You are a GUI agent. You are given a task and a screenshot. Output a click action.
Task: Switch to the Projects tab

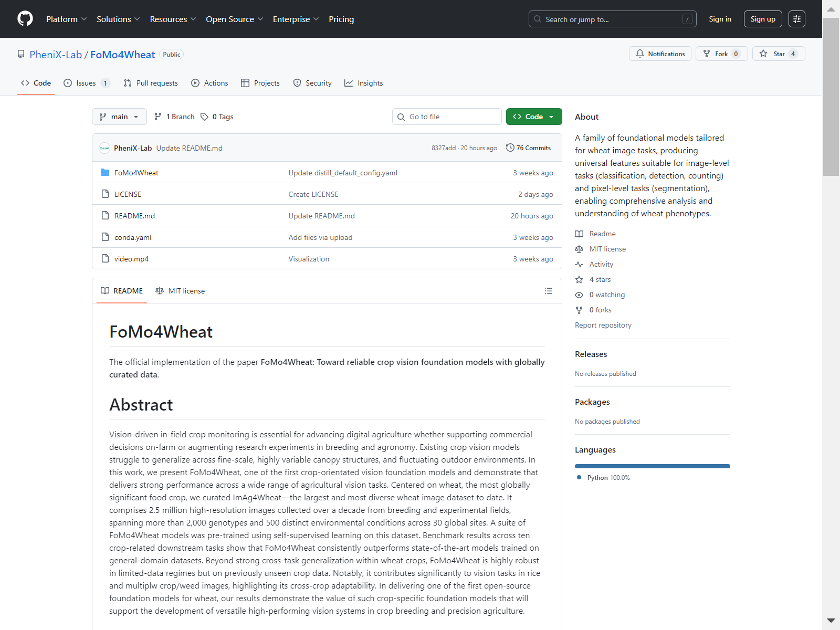260,83
